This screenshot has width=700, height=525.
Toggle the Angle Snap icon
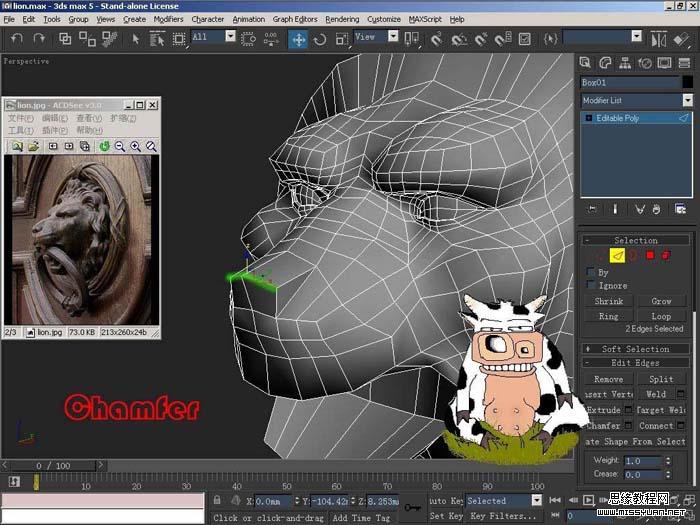click(x=458, y=39)
